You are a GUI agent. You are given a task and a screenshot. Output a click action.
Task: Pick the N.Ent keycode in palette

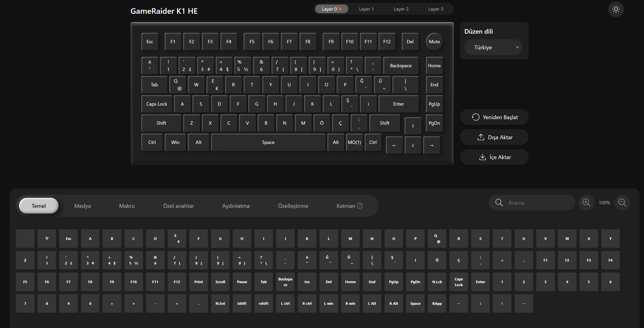point(220,304)
